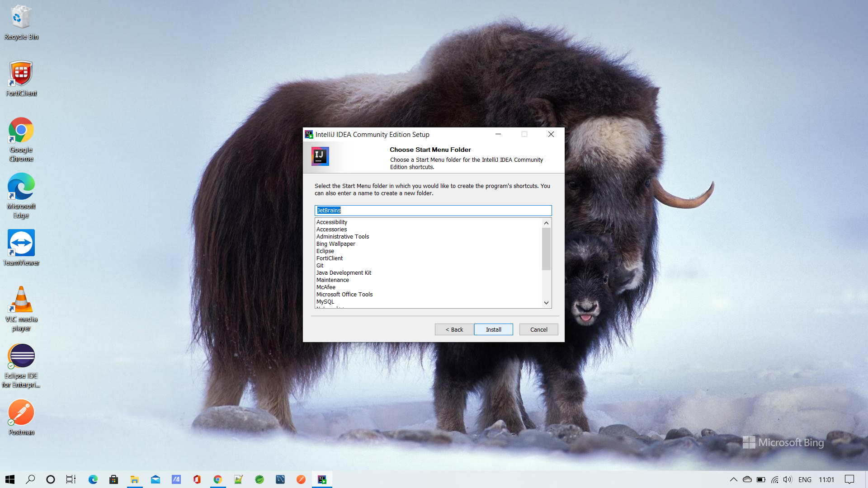Open TeamViewer from the desktop
The image size is (868, 488).
21,243
